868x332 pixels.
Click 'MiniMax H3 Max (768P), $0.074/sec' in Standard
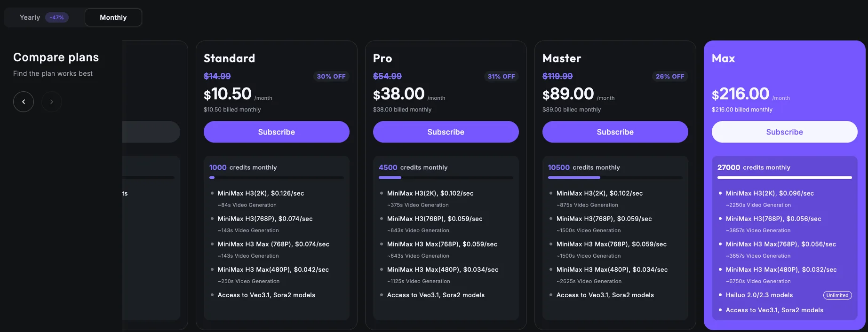(x=273, y=244)
